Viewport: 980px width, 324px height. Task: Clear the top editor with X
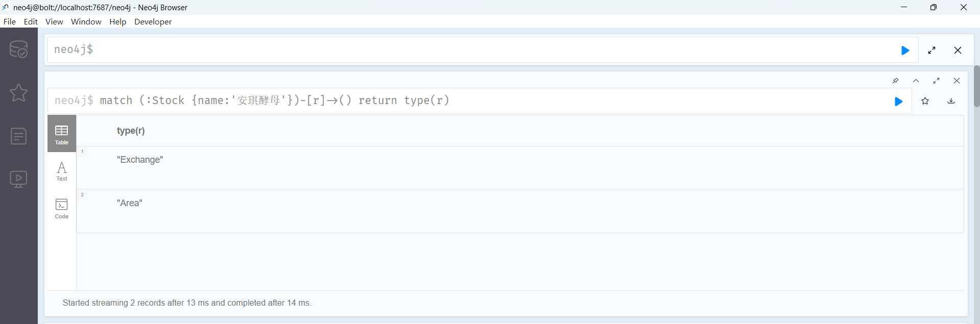(958, 51)
